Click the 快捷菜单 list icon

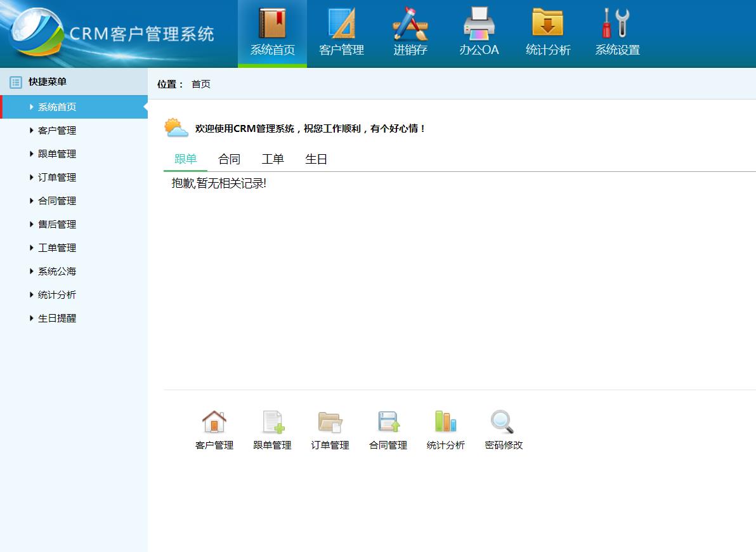point(16,82)
